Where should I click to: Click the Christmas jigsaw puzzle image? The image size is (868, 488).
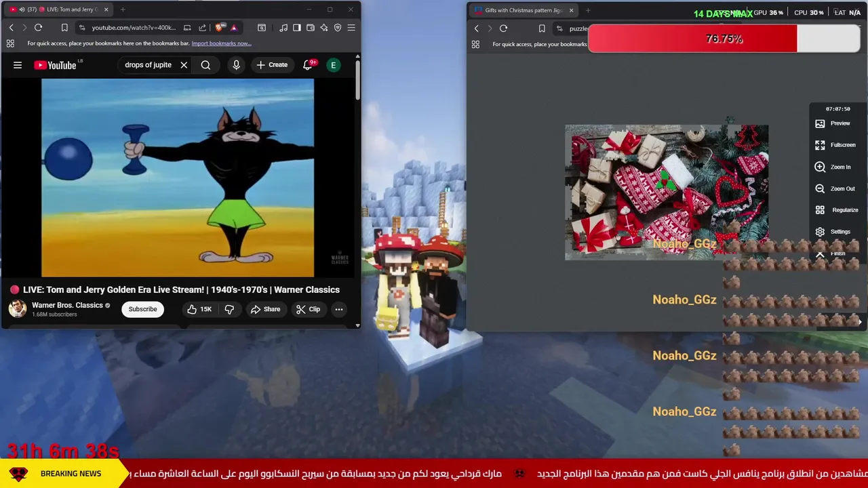[x=667, y=192]
